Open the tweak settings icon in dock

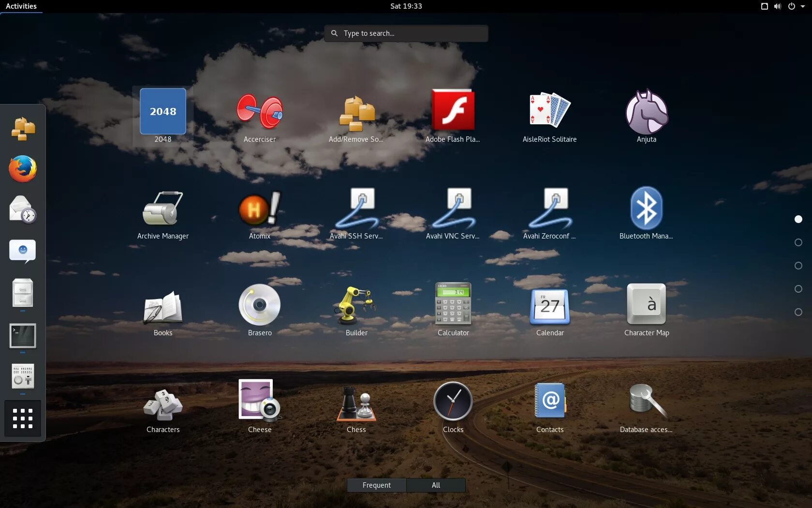pos(23,376)
